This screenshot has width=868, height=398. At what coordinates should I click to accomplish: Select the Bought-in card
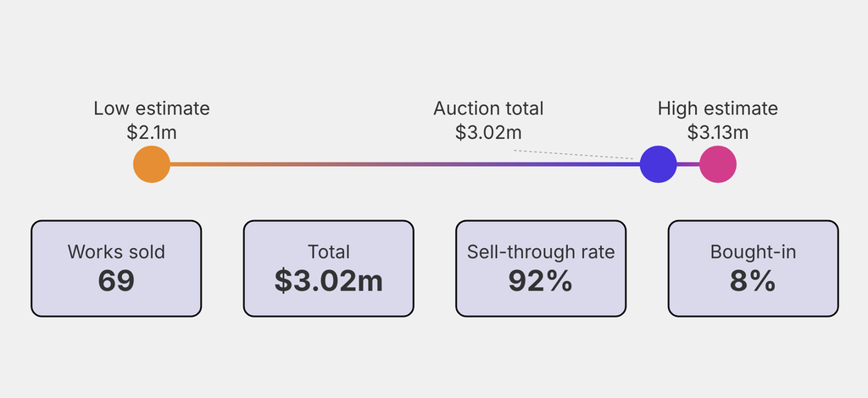tap(753, 268)
